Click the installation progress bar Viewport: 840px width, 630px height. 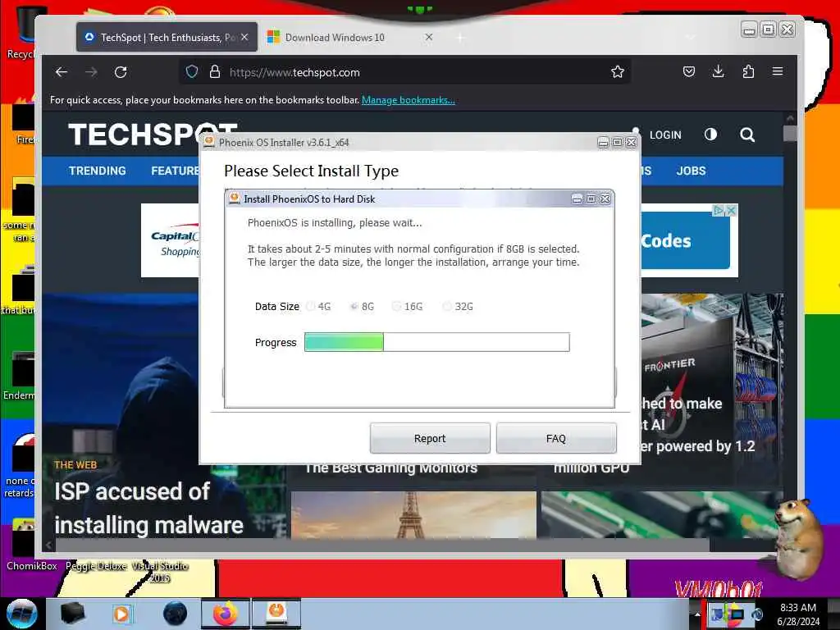tap(437, 342)
